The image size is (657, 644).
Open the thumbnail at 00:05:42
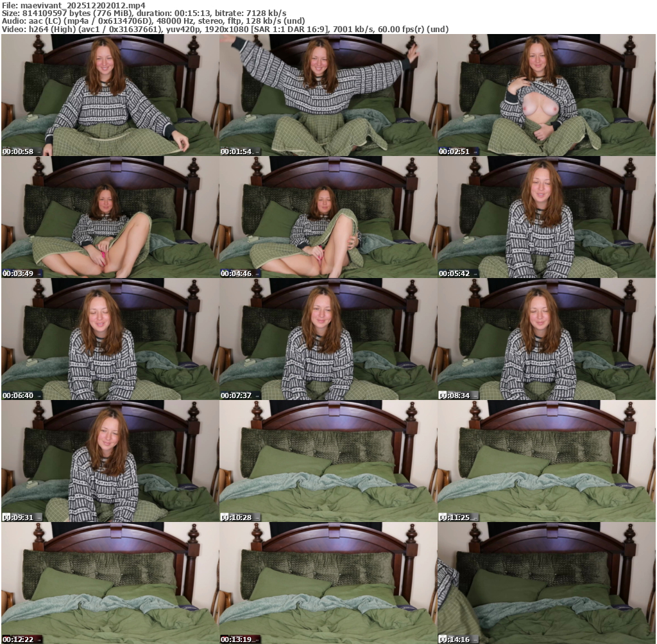pyautogui.click(x=546, y=217)
